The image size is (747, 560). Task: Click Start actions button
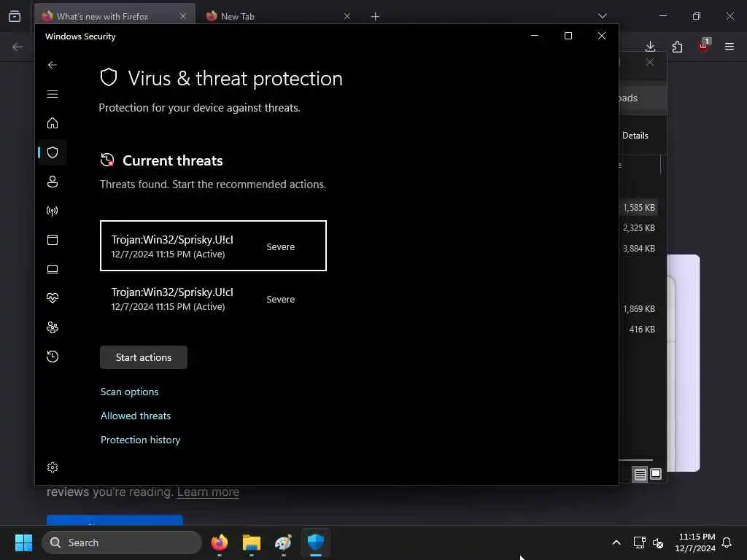[x=144, y=357]
